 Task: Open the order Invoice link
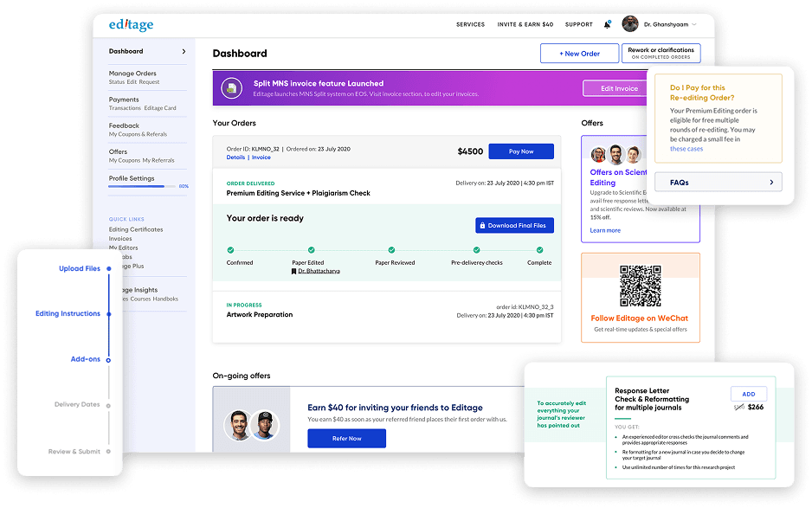[x=261, y=158]
